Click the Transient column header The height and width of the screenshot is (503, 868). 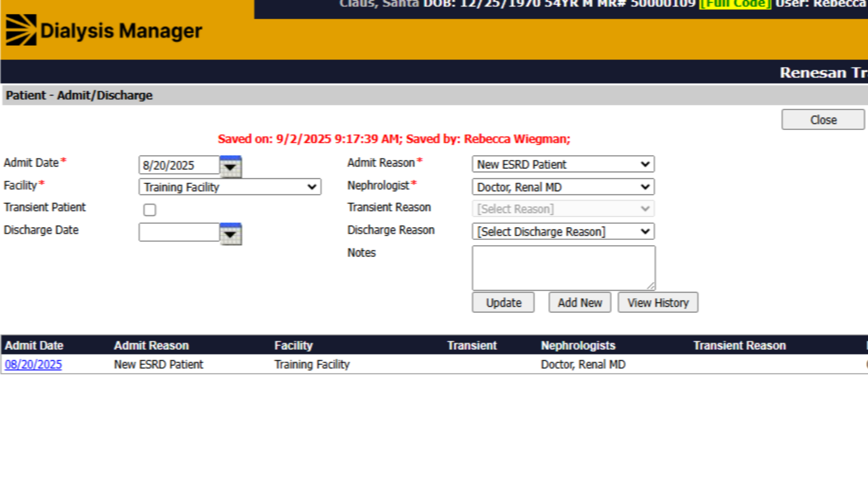point(472,345)
